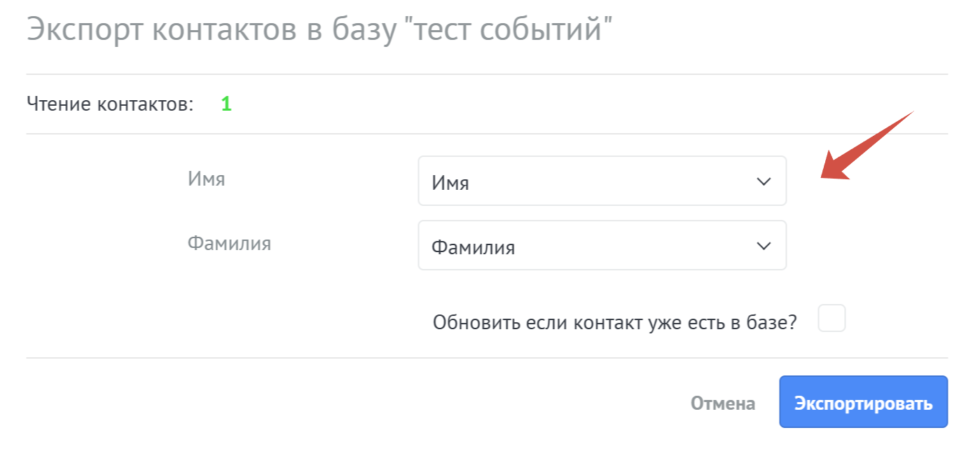Screen dimensions: 980x456
Task: Select the 'Имя' value shown in the first dropdown
Action: pos(450,183)
